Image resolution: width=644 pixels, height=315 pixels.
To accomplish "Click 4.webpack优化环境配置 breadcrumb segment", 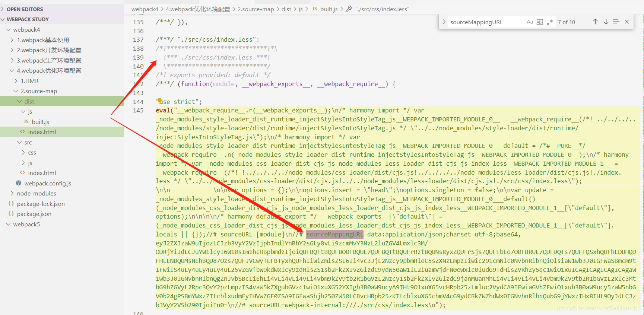I will 198,9.
